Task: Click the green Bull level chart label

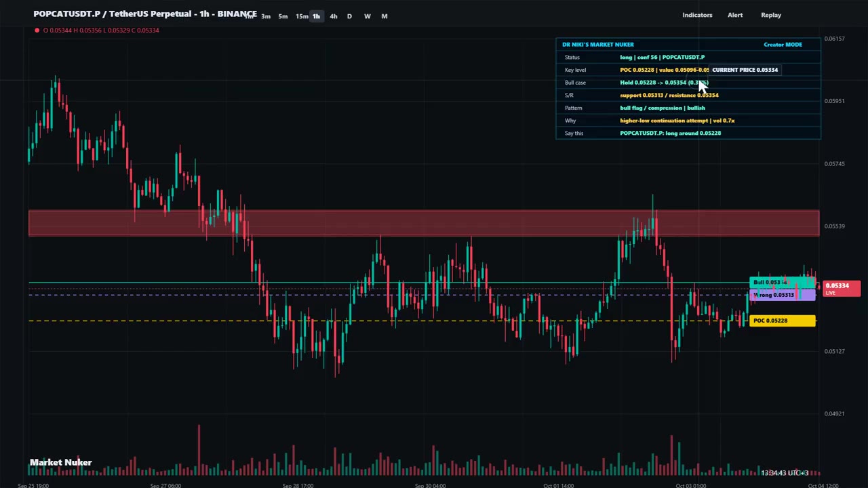Action: tap(783, 282)
